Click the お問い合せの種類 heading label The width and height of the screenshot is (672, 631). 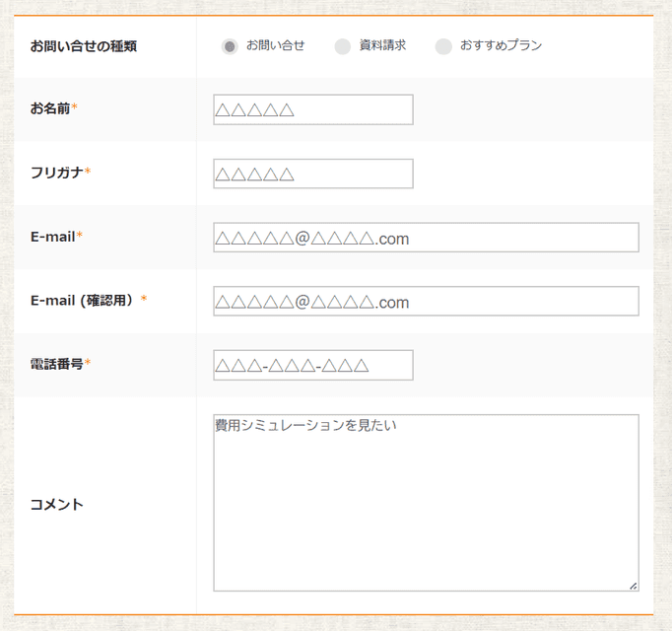coord(83,45)
